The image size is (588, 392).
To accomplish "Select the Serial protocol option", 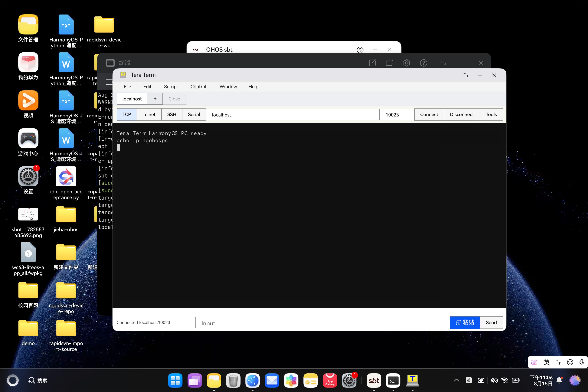I will point(194,115).
